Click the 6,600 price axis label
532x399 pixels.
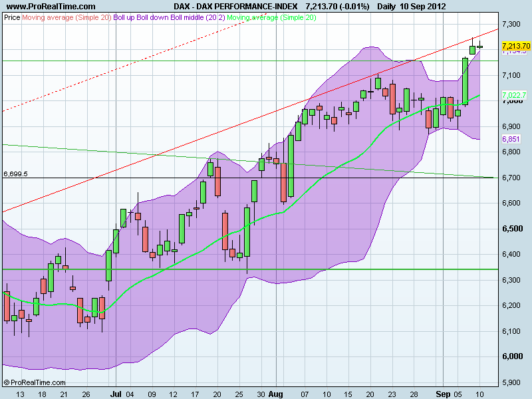pyautogui.click(x=511, y=203)
